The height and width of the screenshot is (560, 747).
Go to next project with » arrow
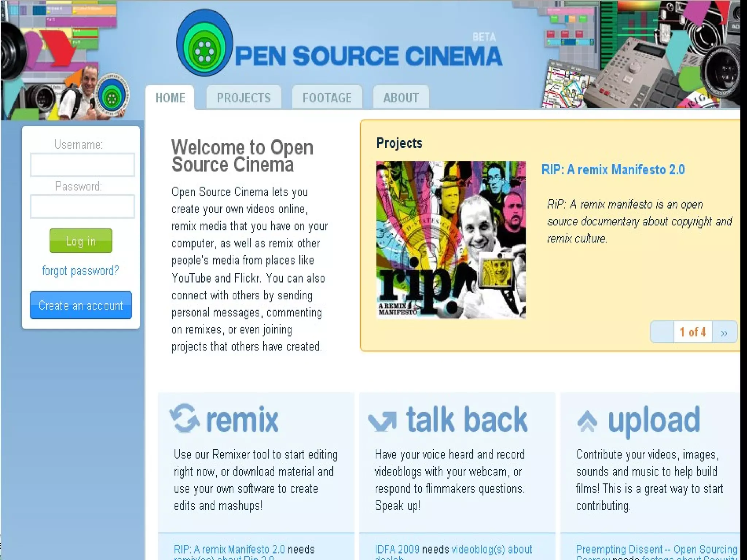coord(724,332)
